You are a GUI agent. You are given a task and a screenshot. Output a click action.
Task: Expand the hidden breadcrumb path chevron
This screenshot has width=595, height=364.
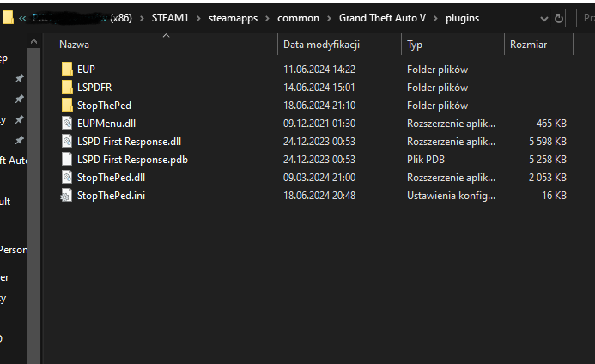point(22,17)
